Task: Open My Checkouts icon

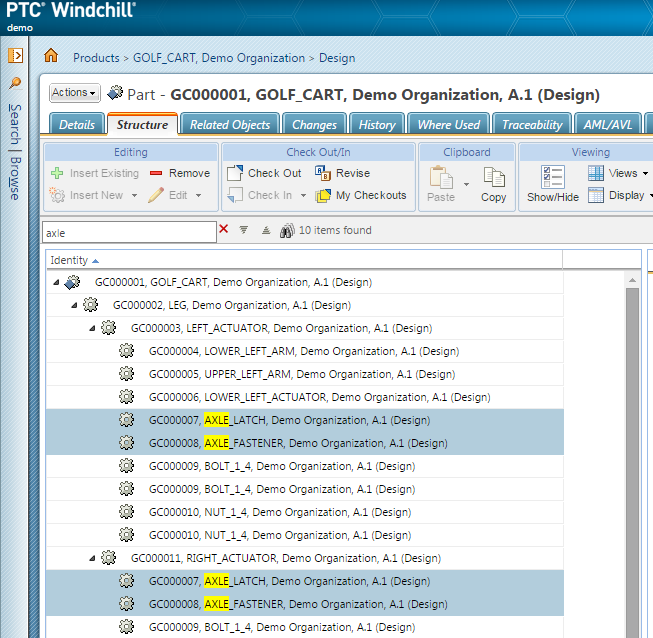Action: [x=323, y=195]
